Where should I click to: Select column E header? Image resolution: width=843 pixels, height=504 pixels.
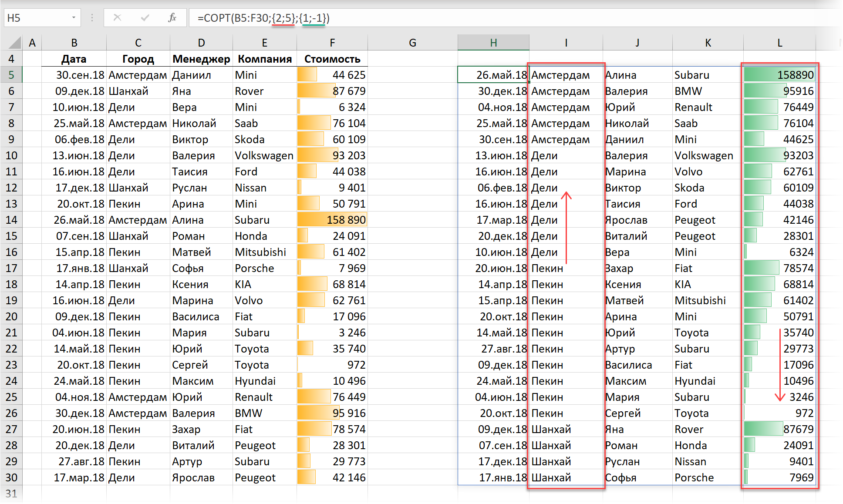[264, 43]
